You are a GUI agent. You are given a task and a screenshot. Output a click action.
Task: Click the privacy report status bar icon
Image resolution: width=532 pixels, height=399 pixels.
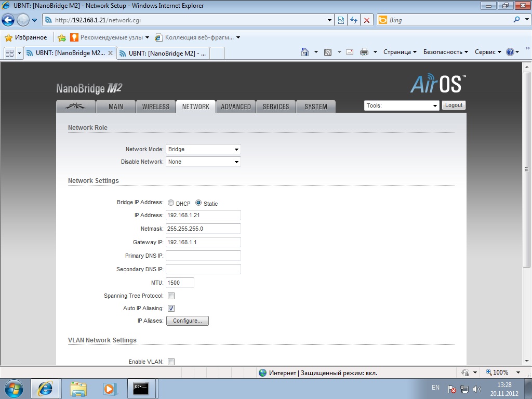point(465,373)
